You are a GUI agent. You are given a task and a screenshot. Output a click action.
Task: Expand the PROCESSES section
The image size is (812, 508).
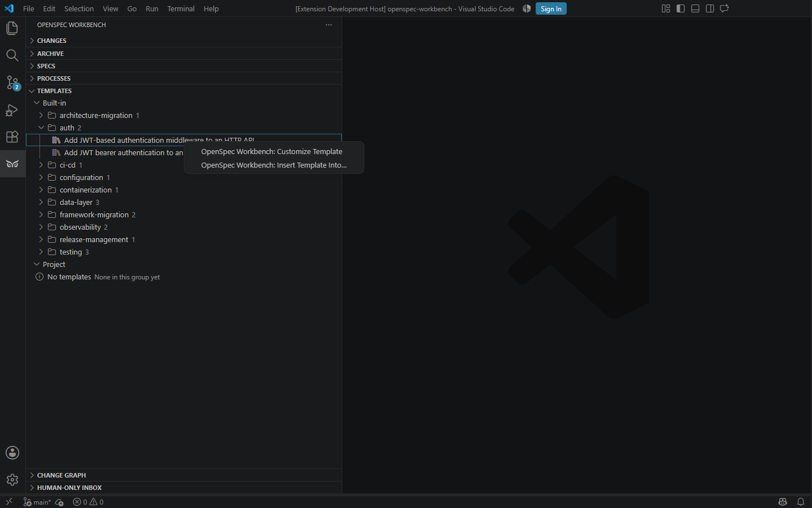[x=184, y=78]
